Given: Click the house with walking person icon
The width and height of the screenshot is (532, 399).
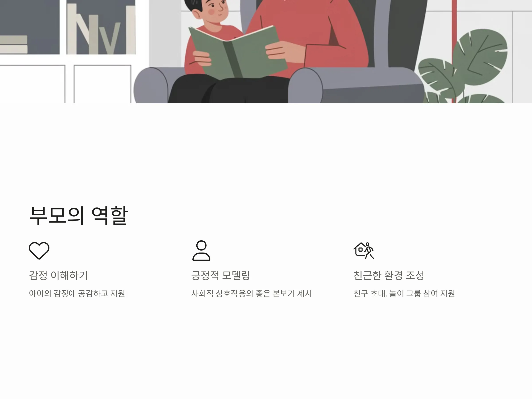Looking at the screenshot, I should click(364, 250).
